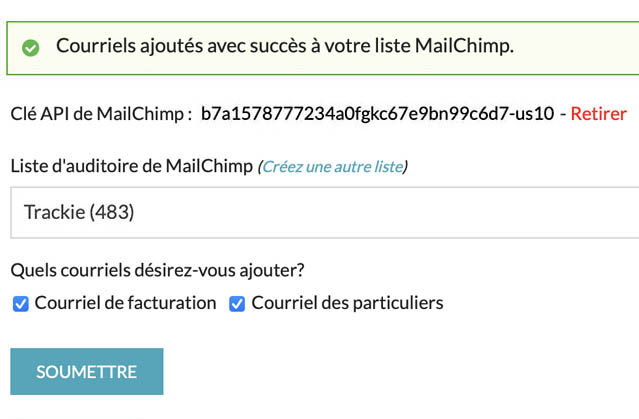Open the "Créez une autre liste" link

coord(333,167)
